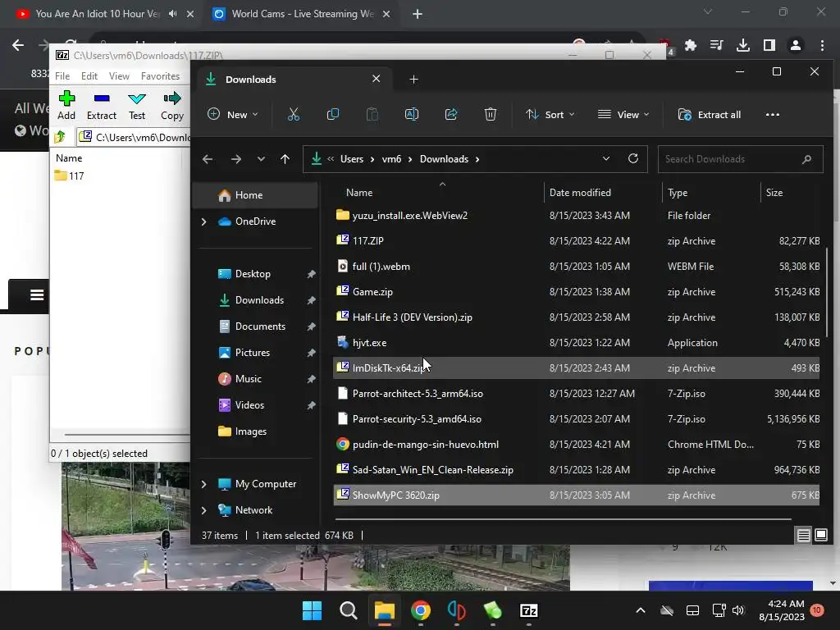The image size is (840, 630).
Task: Switch to World Cams Chrome tab
Action: (301, 14)
